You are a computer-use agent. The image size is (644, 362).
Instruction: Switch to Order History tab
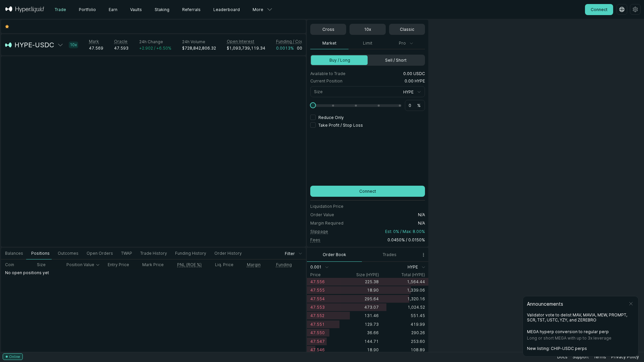point(228,253)
